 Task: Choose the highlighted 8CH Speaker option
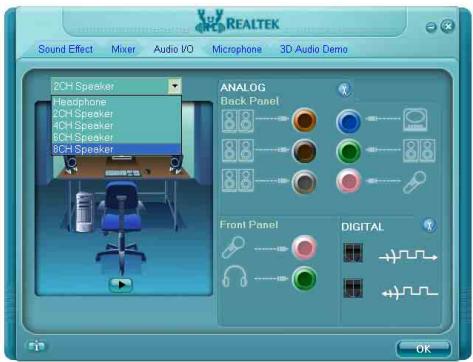click(116, 149)
